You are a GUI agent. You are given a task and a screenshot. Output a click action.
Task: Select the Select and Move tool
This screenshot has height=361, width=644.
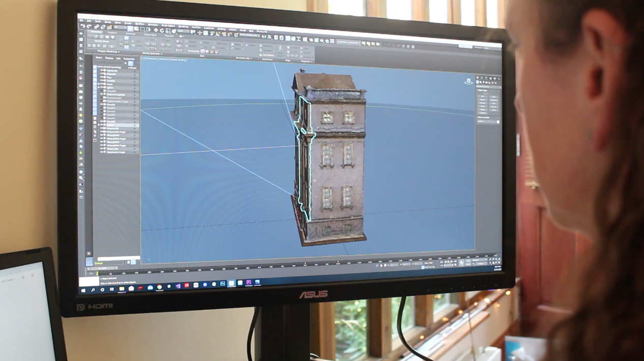point(156,30)
